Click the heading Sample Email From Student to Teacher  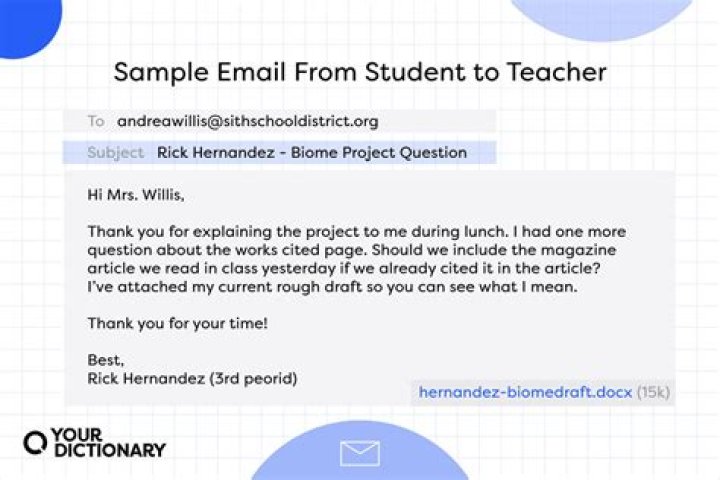click(x=360, y=72)
